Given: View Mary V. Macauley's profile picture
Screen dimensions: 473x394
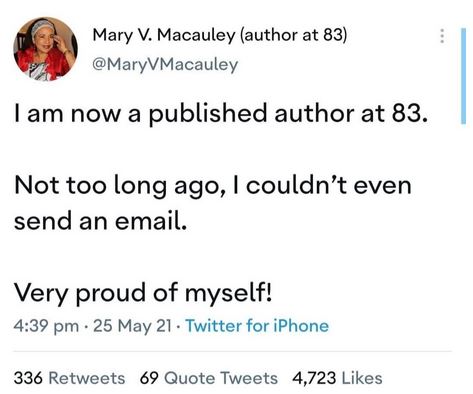Looking at the screenshot, I should 45,49.
